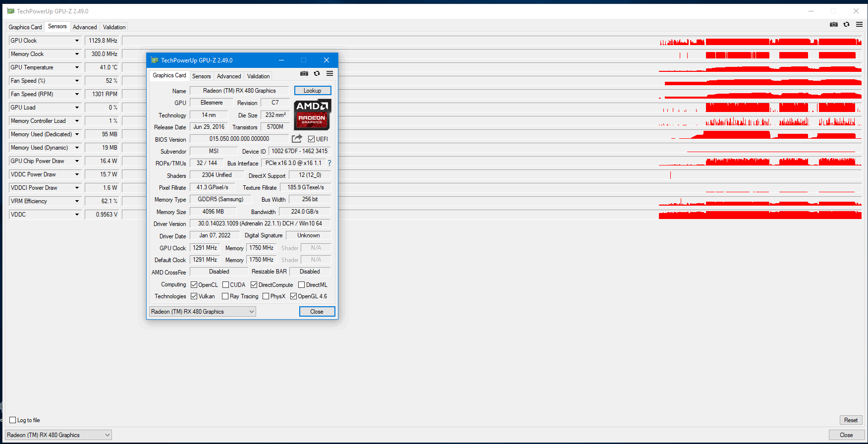The image size is (868, 444).
Task: Open the hamburger menu in the background Sensors window
Action: pyautogui.click(x=859, y=24)
